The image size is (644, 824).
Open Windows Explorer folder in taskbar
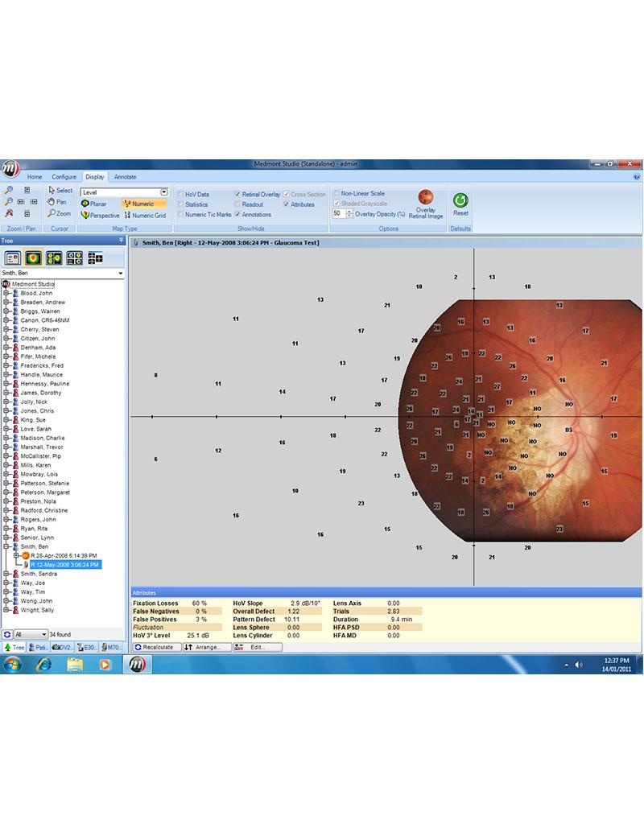click(75, 664)
